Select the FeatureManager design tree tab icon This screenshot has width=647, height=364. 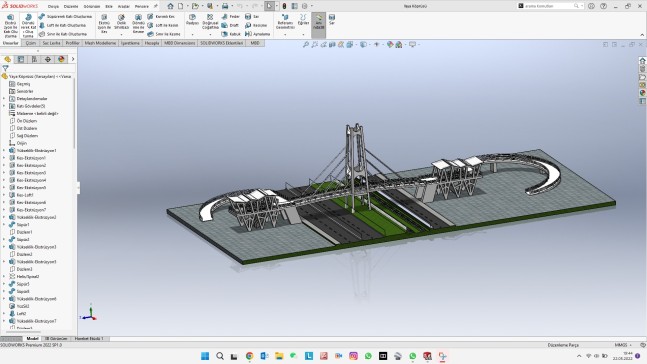(7, 59)
